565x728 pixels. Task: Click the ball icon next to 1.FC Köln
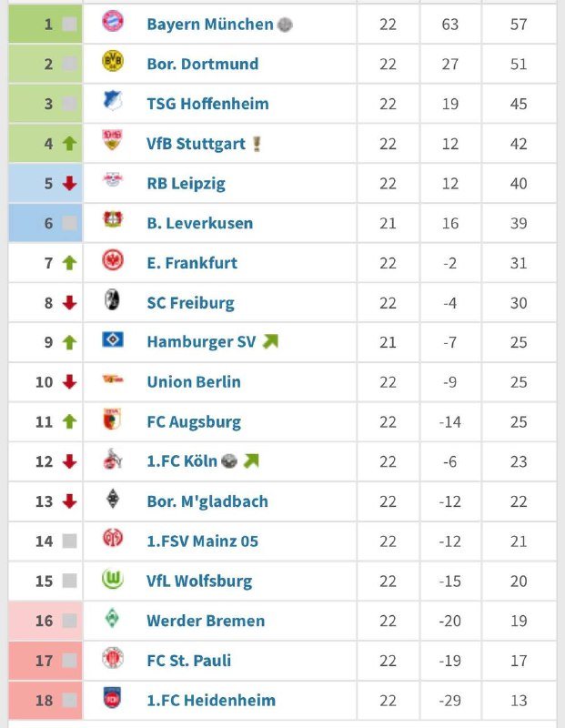click(x=228, y=461)
